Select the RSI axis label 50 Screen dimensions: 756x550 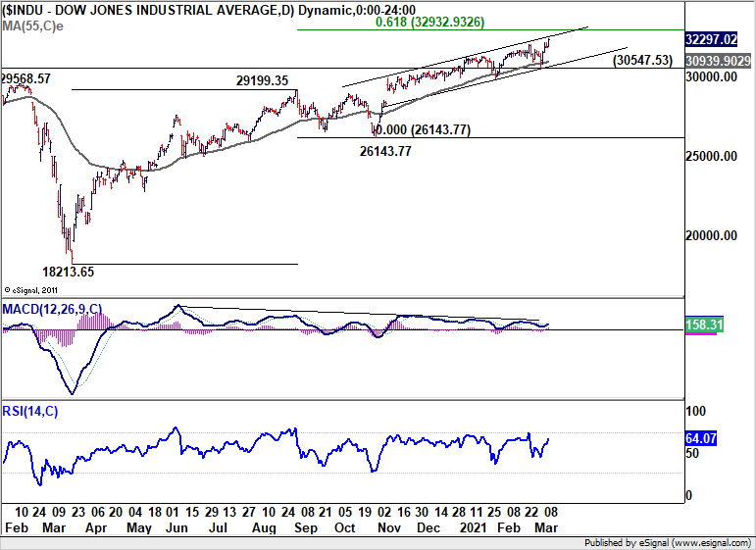tap(692, 453)
